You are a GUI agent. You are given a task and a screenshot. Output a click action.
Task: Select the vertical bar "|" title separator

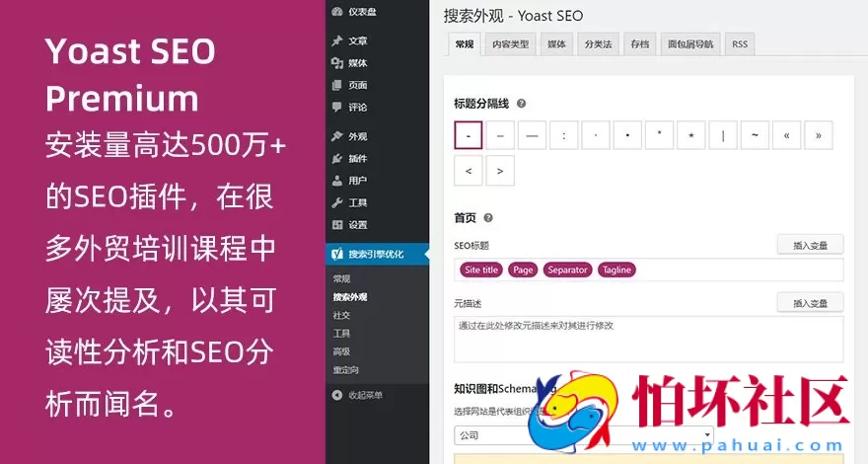click(723, 135)
